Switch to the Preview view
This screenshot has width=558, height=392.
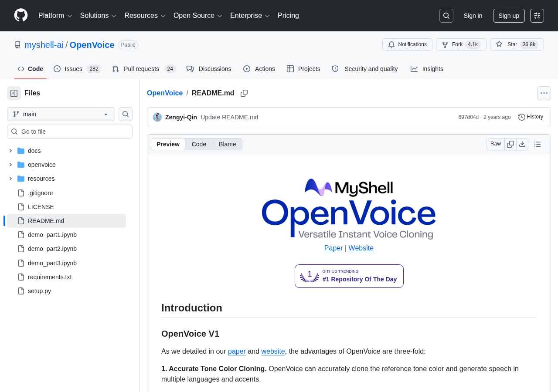168,144
